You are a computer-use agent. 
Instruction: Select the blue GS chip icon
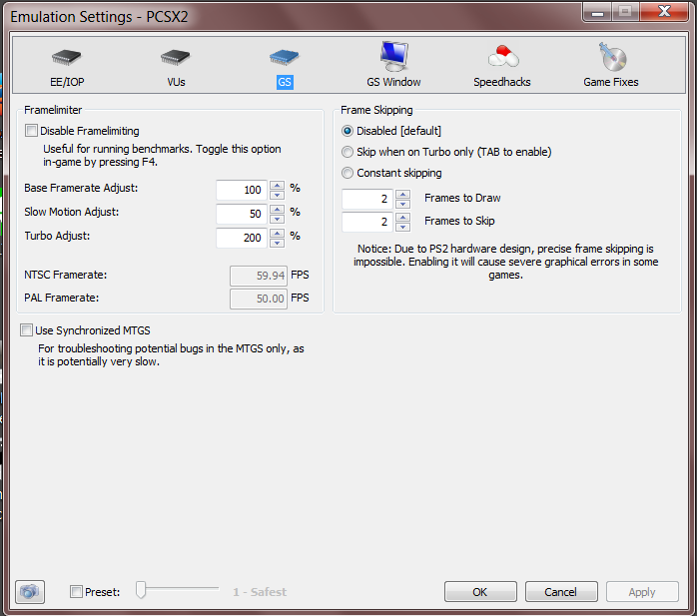285,57
